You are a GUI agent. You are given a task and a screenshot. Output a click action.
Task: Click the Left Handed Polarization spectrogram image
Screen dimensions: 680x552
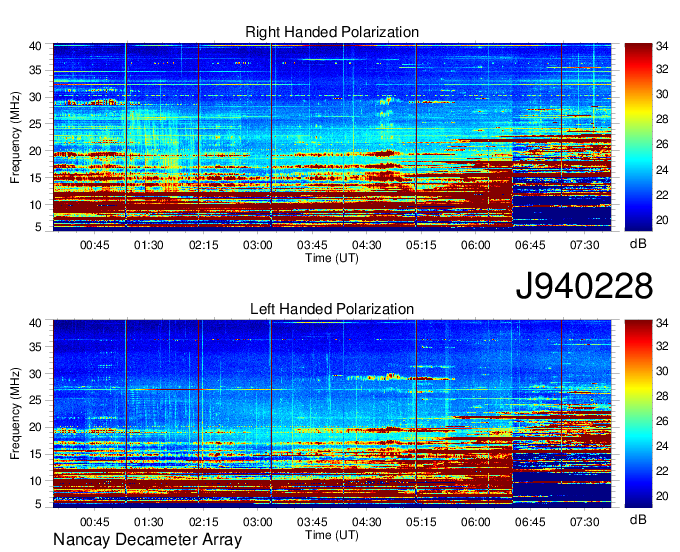[x=332, y=414]
